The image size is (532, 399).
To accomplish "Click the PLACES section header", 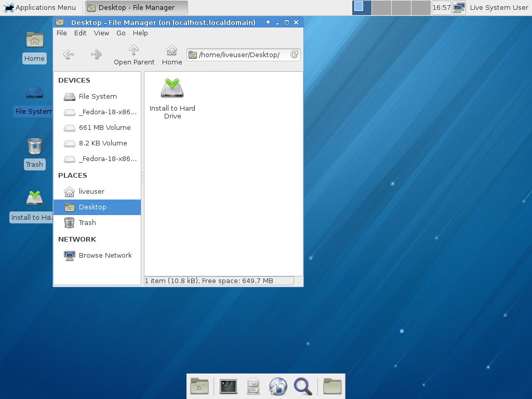I will (x=73, y=176).
